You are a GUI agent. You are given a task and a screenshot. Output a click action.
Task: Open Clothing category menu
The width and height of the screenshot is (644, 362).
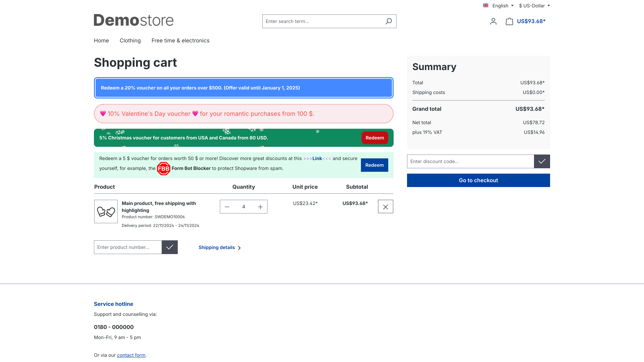point(130,40)
